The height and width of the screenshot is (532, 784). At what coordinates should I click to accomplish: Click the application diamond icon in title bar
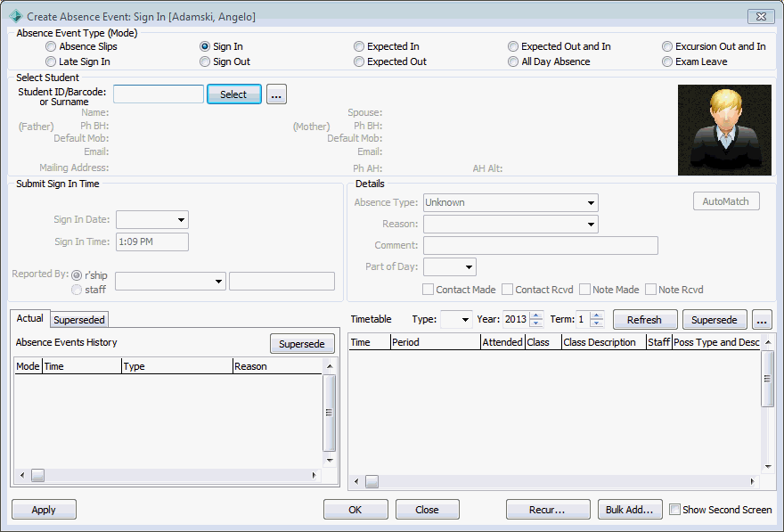click(15, 17)
